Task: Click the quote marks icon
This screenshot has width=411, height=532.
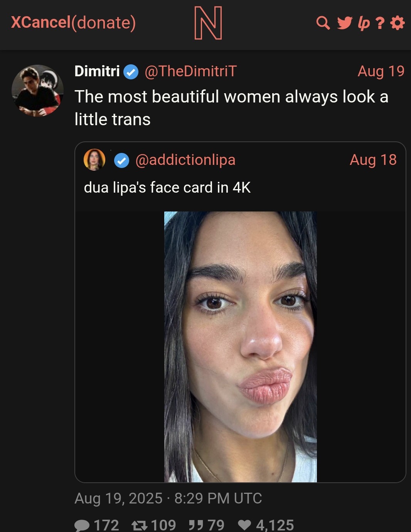Action: coord(196,525)
